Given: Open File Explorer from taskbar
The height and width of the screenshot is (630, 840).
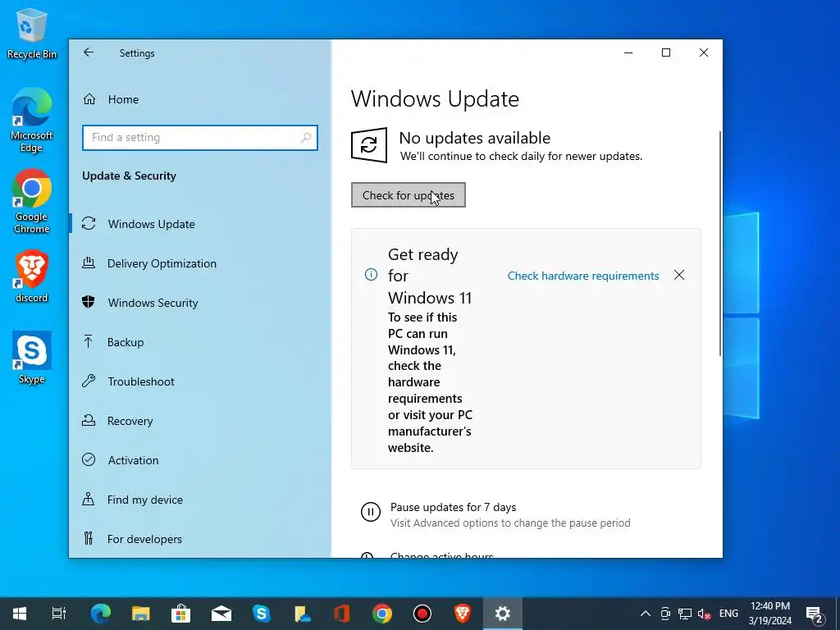Looking at the screenshot, I should [141, 614].
